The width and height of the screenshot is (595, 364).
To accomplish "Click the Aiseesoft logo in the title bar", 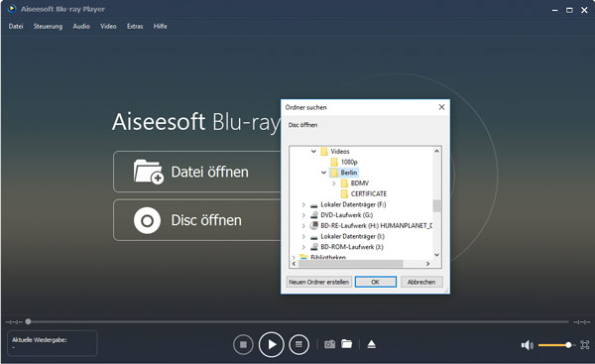I will (12, 9).
